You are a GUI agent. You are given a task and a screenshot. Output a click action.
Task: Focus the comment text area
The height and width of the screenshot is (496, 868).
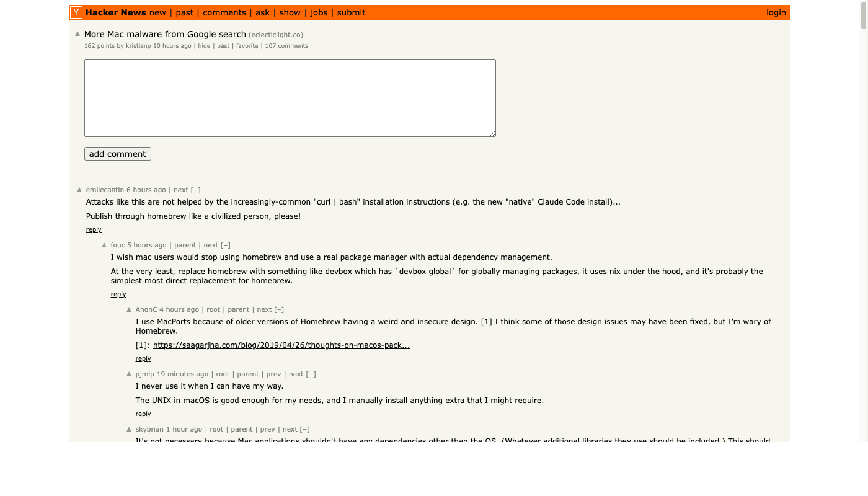[290, 98]
